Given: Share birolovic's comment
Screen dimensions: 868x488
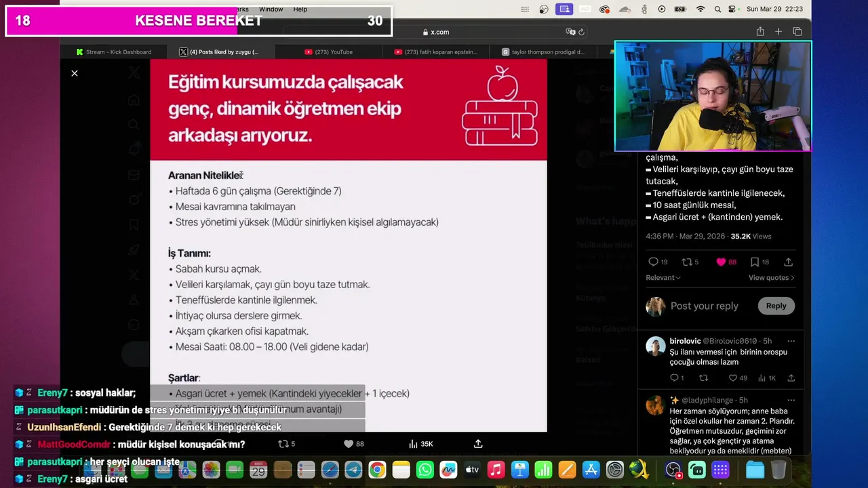Looking at the screenshot, I should pyautogui.click(x=791, y=378).
